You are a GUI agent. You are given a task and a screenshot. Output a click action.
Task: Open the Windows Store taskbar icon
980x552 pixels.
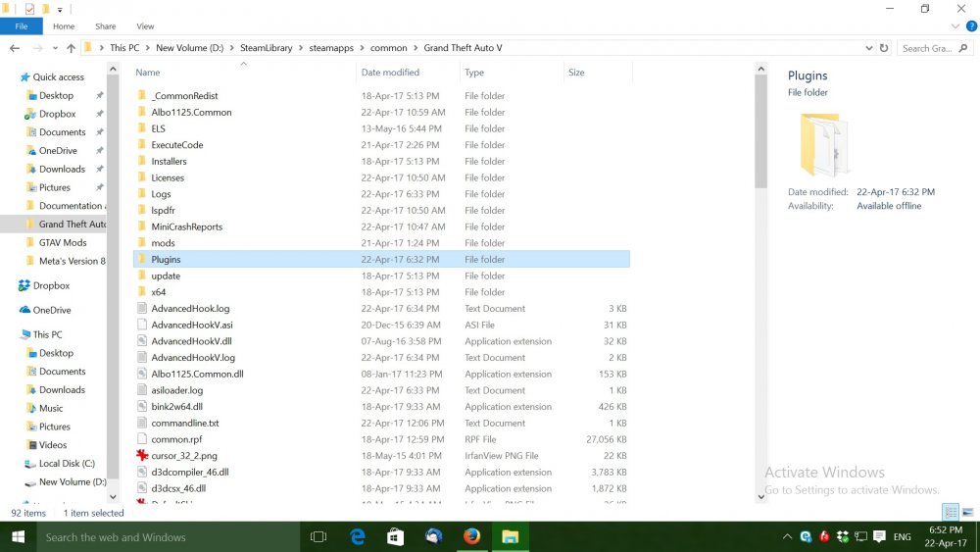point(395,536)
